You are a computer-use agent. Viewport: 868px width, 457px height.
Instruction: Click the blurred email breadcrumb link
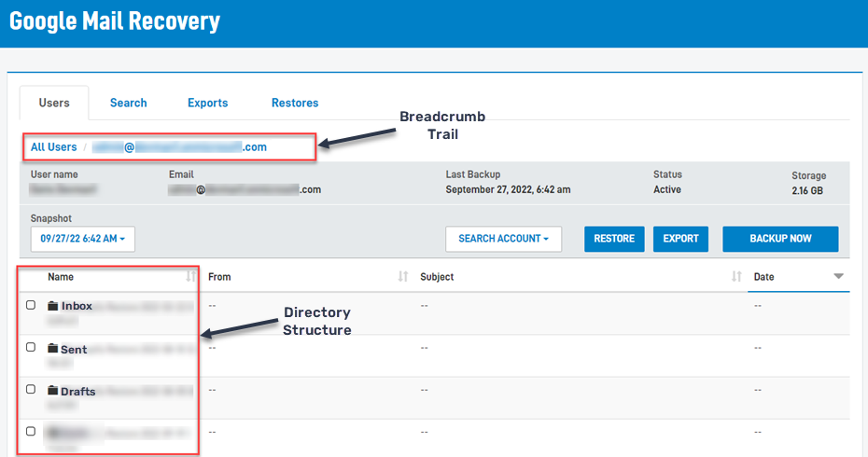point(179,147)
